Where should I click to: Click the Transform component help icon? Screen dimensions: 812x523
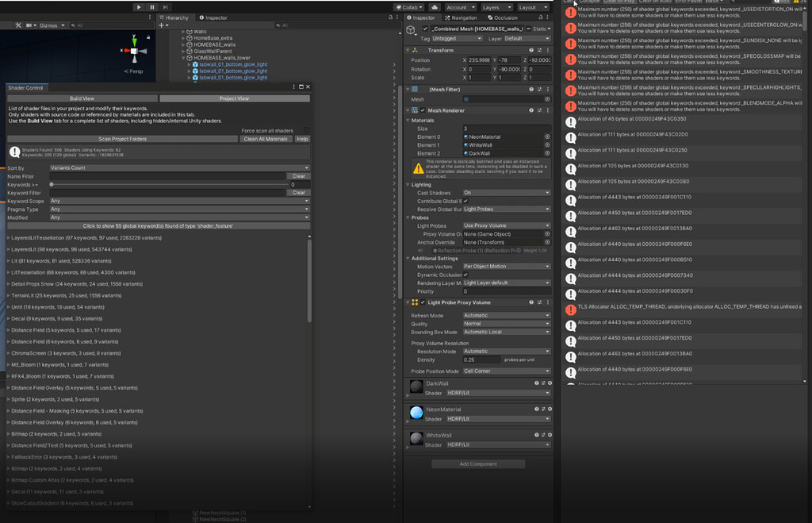[x=531, y=50]
